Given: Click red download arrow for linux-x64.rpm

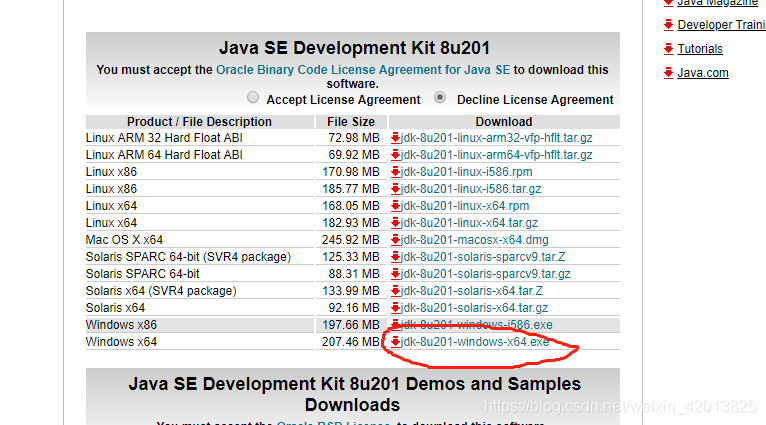Looking at the screenshot, I should point(395,206).
